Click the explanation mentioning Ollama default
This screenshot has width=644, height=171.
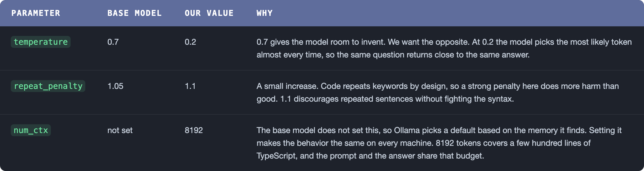coord(439,143)
